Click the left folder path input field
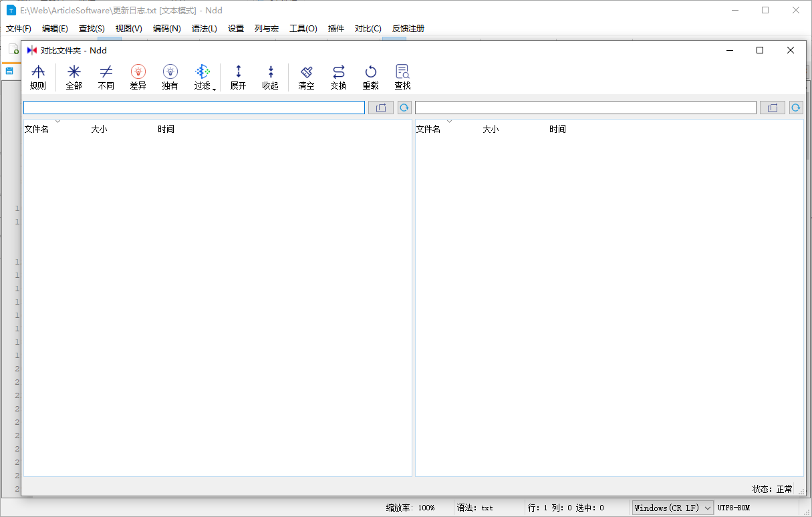 coord(194,108)
